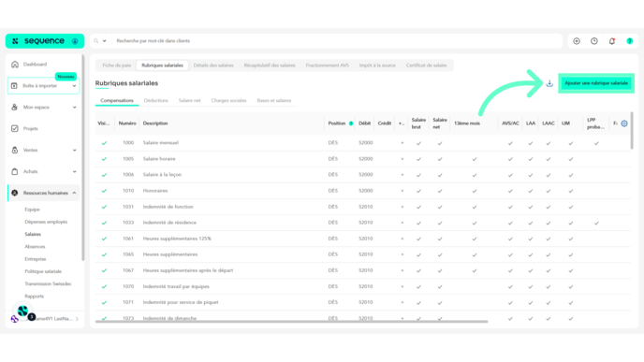Select the Bases et salaires sub-tab
Image resolution: width=644 pixels, height=362 pixels.
click(274, 101)
